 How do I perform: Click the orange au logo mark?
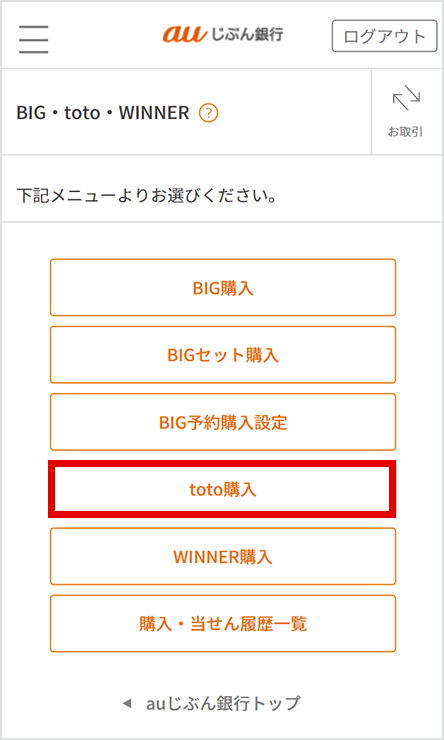click(185, 35)
